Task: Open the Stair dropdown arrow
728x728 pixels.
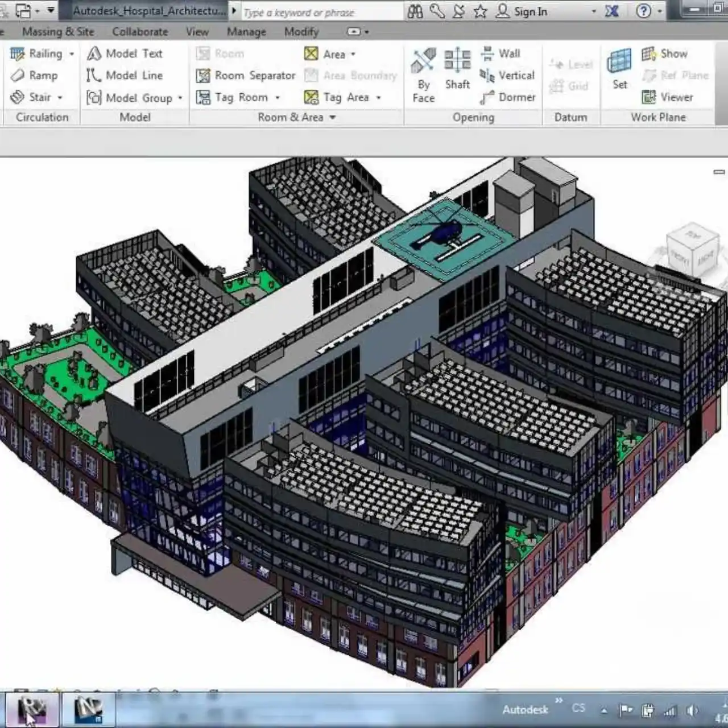Action: point(60,97)
